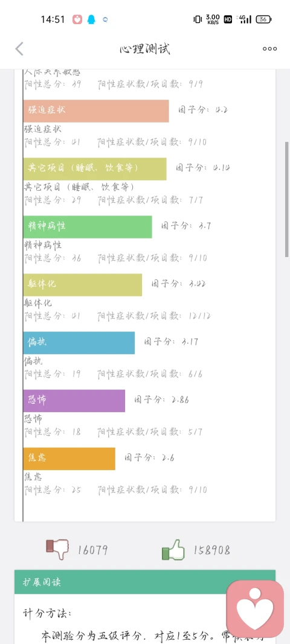Tap the pink heart notification icon in the status bar

coord(77,19)
